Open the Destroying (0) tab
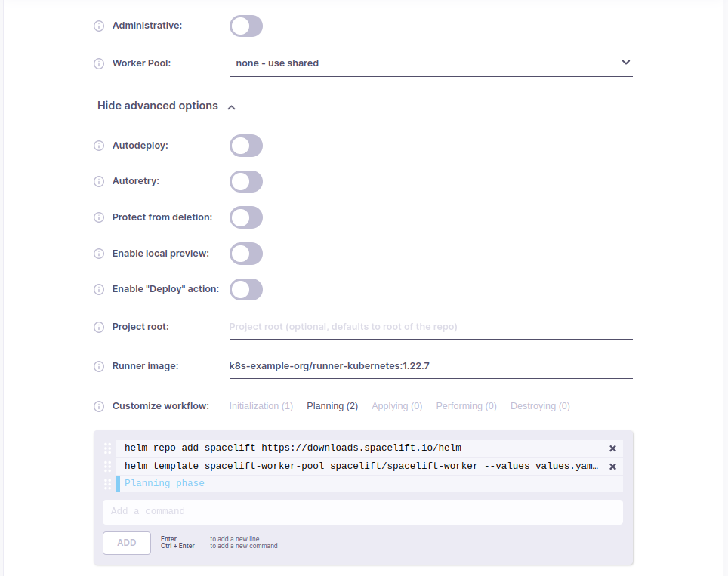Screen dimensions: 728x576 click(540, 406)
